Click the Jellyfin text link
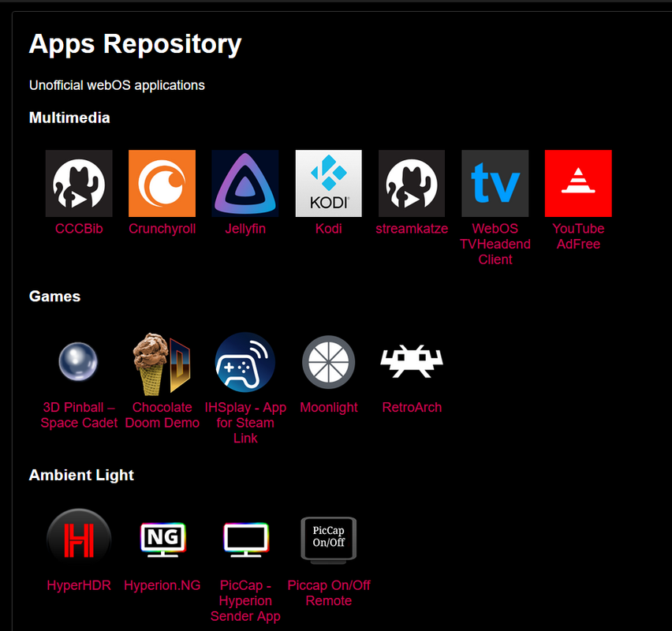672x631 pixels. (x=245, y=229)
